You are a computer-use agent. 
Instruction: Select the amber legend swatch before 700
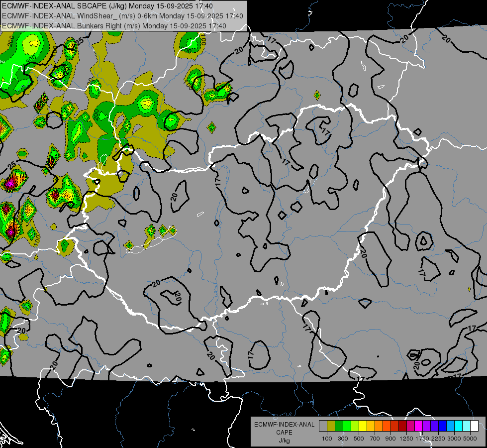(x=371, y=426)
